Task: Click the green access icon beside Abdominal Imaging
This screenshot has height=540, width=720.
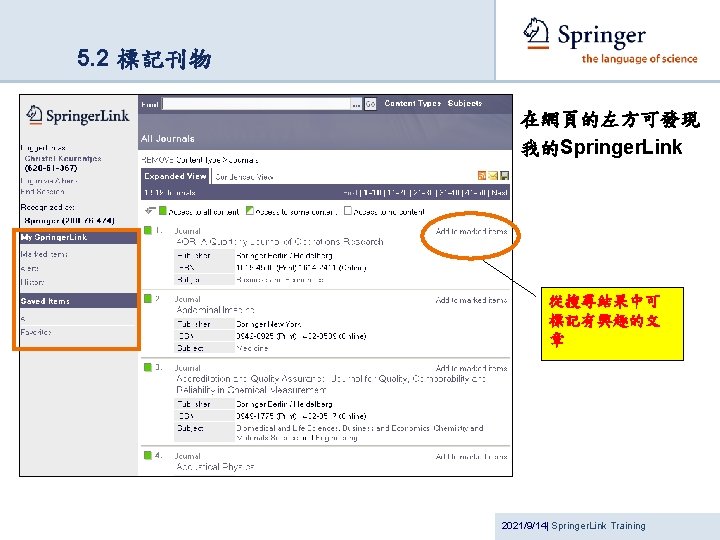Action: [148, 298]
